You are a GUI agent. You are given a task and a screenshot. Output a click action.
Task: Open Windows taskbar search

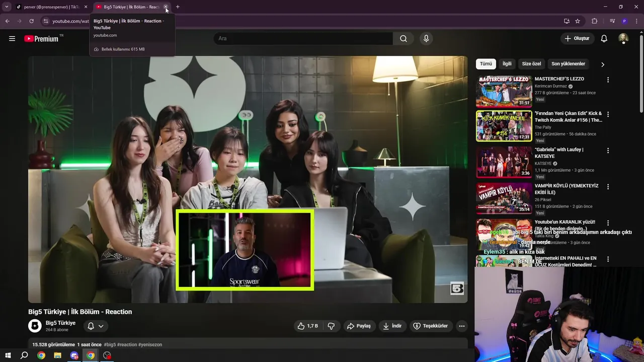24,355
